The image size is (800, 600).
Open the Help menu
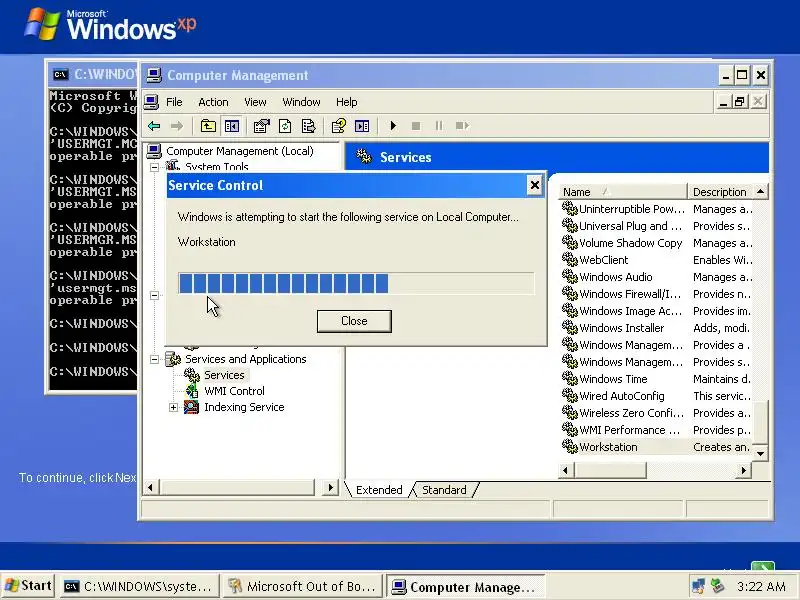coord(346,102)
